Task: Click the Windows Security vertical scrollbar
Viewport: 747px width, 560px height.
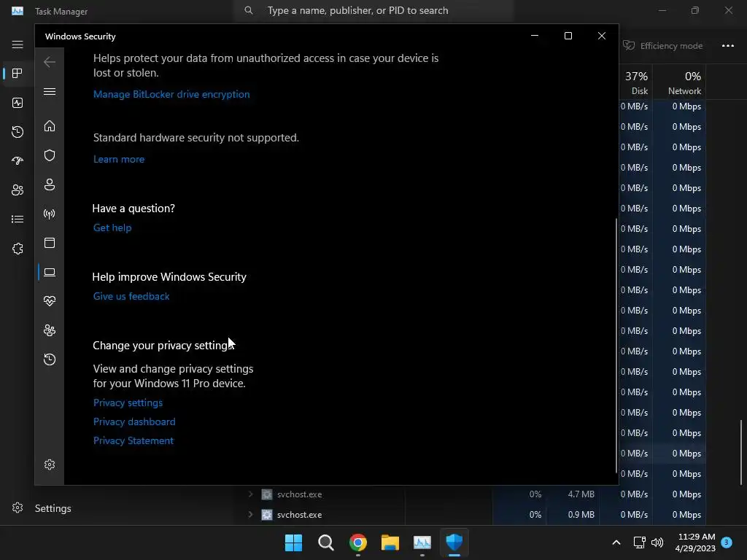Action: pos(616,345)
